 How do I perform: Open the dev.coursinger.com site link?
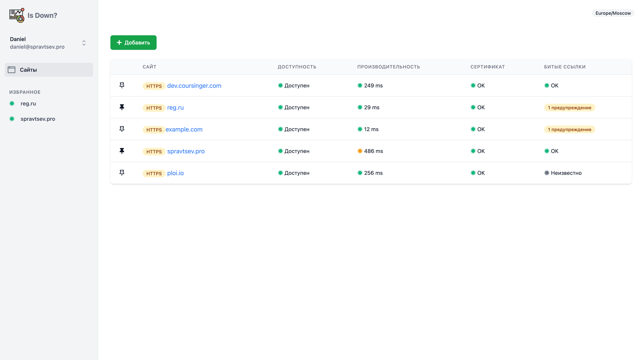[x=194, y=85]
